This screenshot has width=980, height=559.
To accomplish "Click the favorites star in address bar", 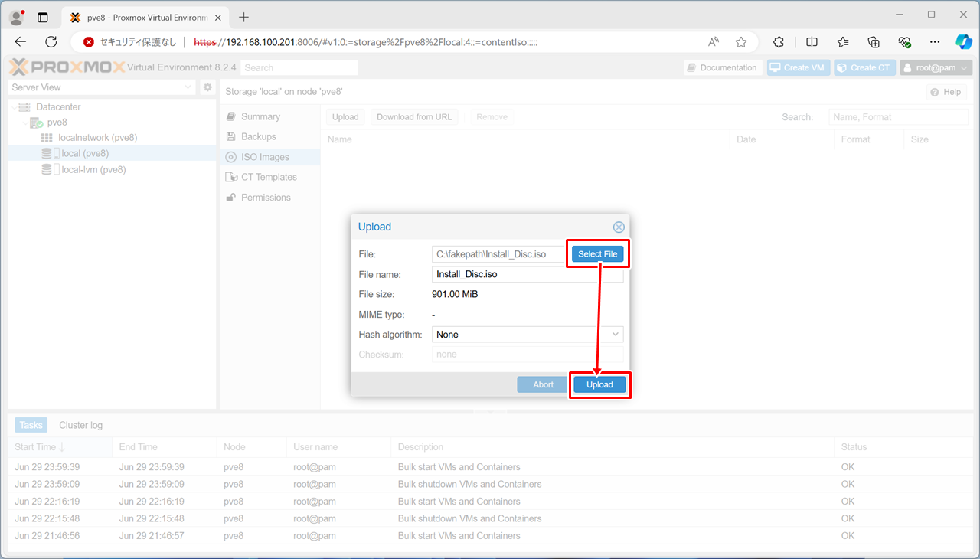I will coord(741,42).
